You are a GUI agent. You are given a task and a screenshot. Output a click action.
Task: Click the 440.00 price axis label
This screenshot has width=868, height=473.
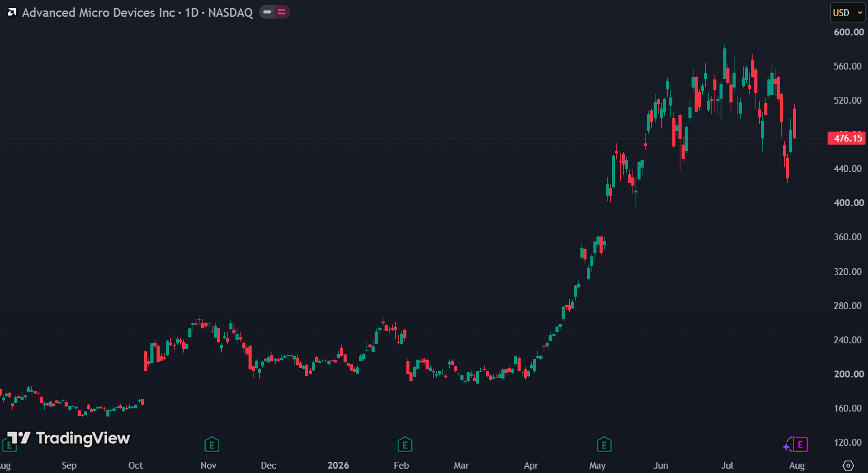[x=849, y=168]
